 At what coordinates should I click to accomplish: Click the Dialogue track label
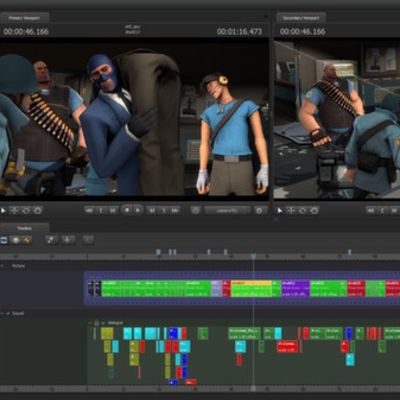[115, 323]
